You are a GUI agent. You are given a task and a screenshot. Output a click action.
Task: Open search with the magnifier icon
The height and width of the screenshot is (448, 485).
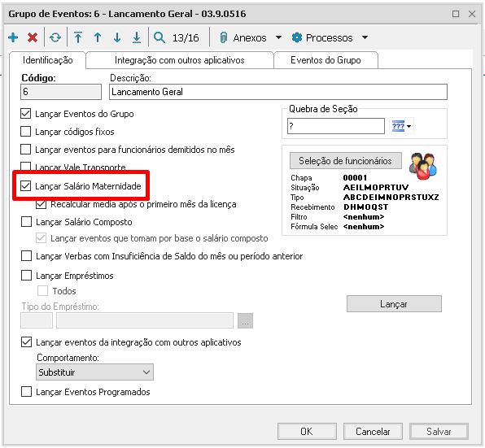point(159,37)
